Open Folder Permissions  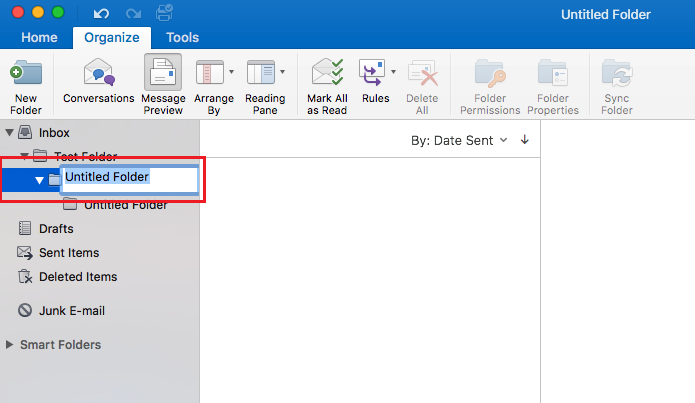coord(490,86)
